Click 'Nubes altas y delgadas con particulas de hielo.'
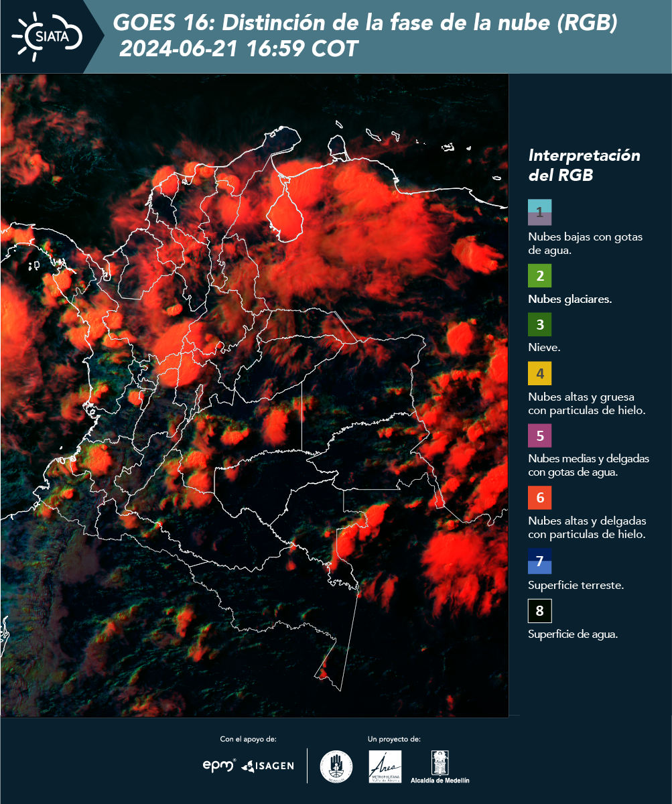Viewport: 672px width, 804px height. [x=587, y=527]
